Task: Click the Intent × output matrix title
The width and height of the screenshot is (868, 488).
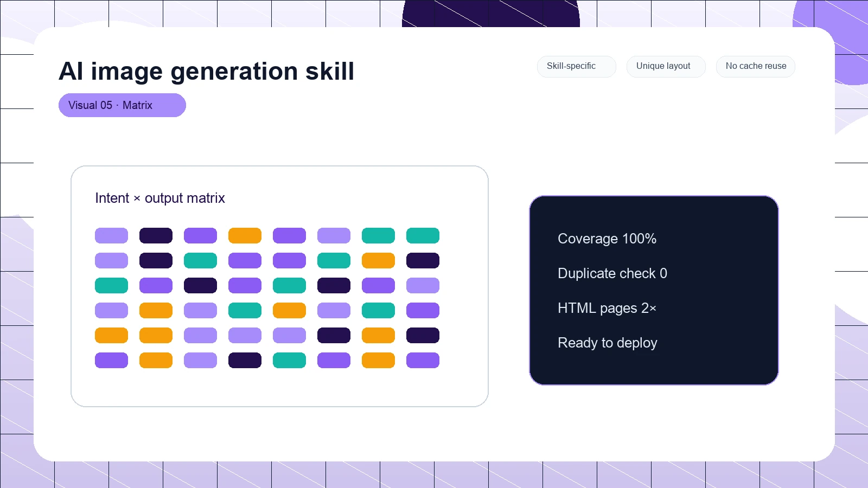Action: click(160, 198)
